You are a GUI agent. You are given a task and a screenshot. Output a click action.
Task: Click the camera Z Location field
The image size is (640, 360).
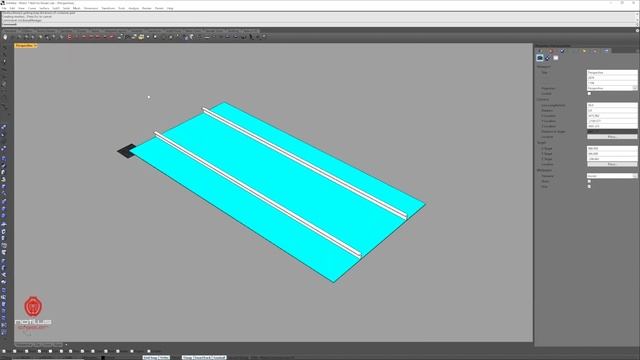coord(612,127)
